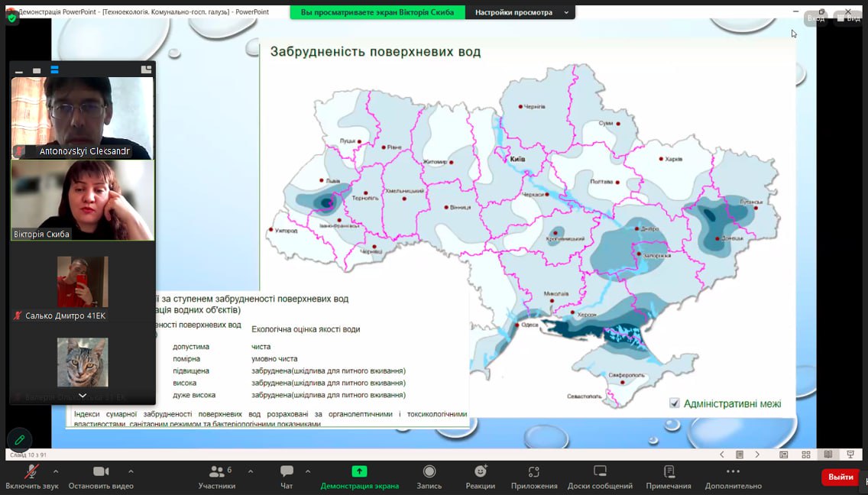
Task: Toggle the Адміністративні межі checkbox
Action: [674, 403]
